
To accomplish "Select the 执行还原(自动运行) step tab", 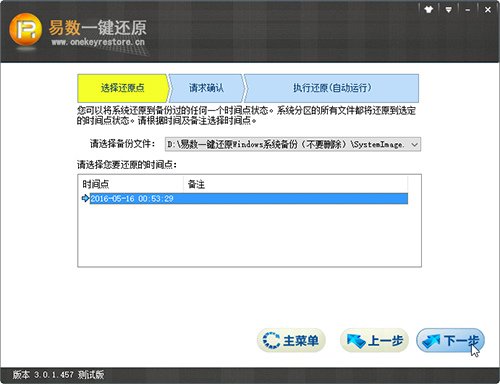I will click(332, 88).
